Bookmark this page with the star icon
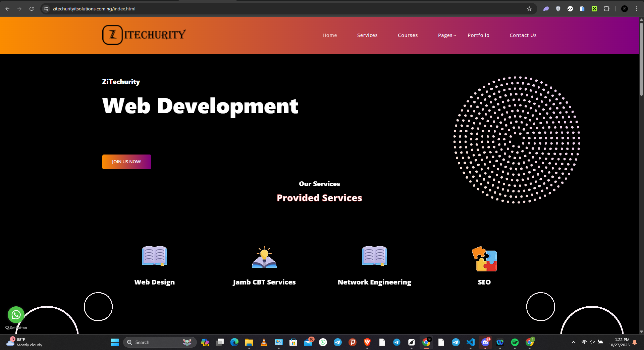Screen dimensions: 644x350 (x=529, y=9)
